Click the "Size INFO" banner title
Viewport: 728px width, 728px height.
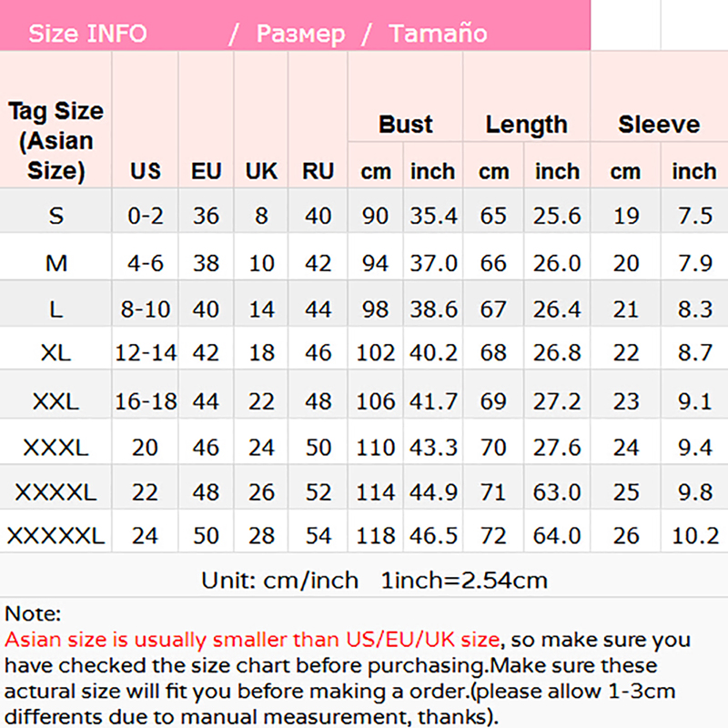(87, 34)
